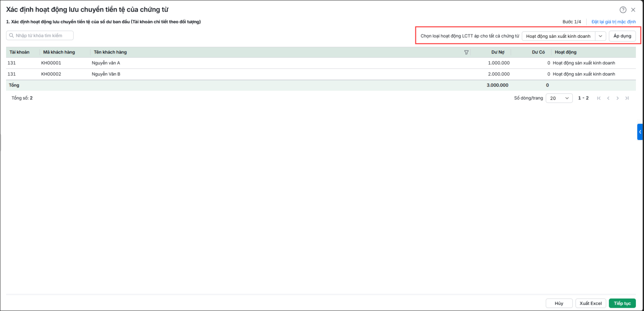Click account 131 in KH00001 row
This screenshot has height=311, width=644.
coord(12,63)
